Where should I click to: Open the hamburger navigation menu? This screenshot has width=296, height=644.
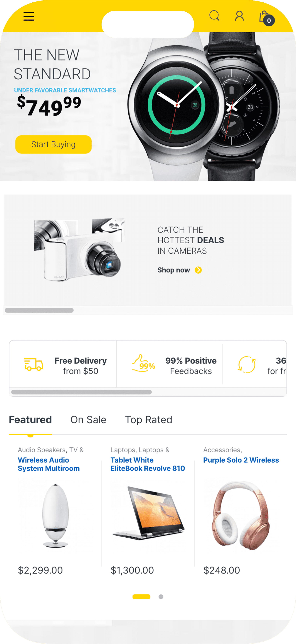tap(29, 16)
